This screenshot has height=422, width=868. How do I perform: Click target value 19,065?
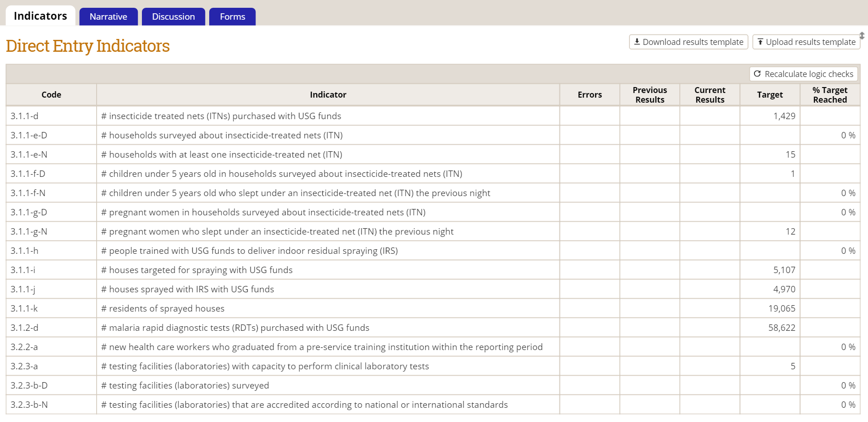pyautogui.click(x=782, y=308)
